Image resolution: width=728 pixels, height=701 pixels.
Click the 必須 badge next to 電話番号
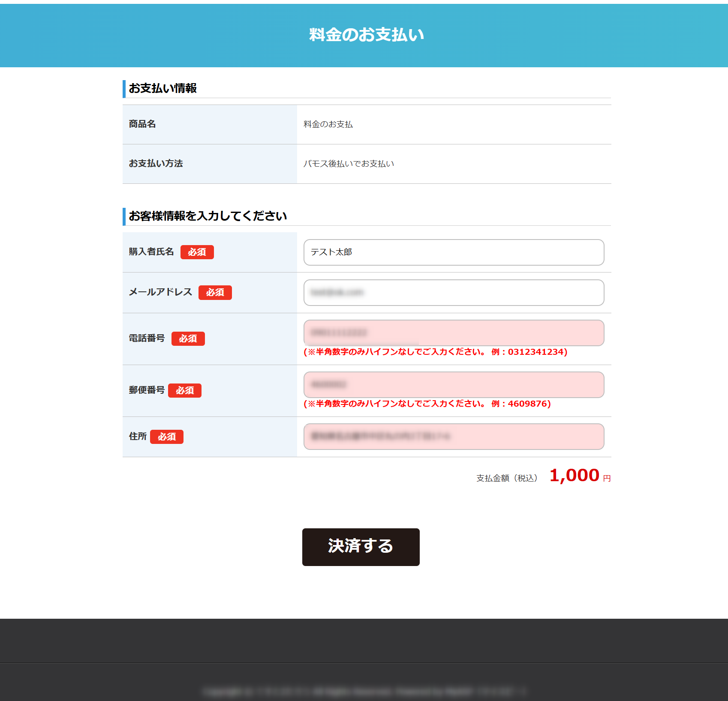pos(188,339)
